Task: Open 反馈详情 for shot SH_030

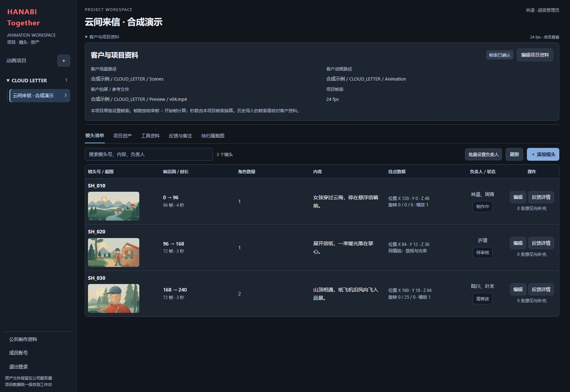Action: (541, 289)
